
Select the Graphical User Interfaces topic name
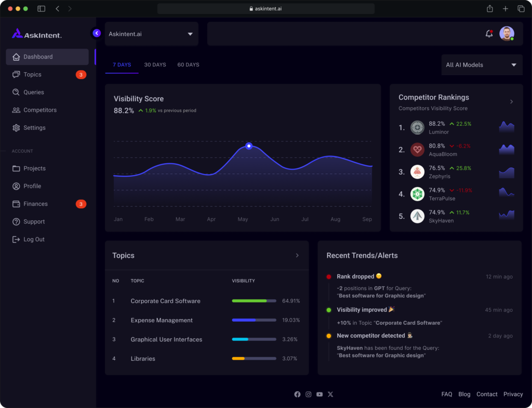pos(166,339)
